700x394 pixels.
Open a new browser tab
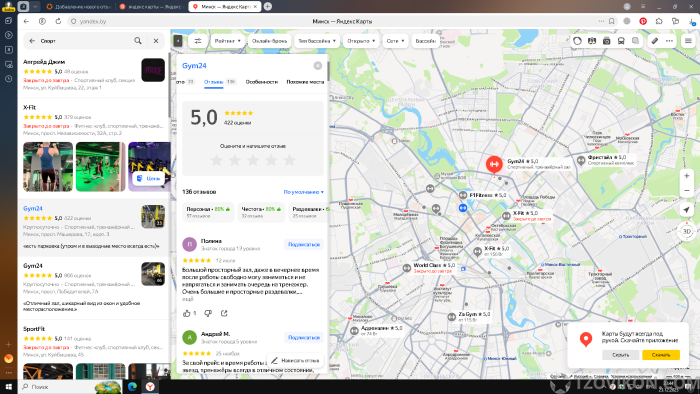click(x=267, y=6)
